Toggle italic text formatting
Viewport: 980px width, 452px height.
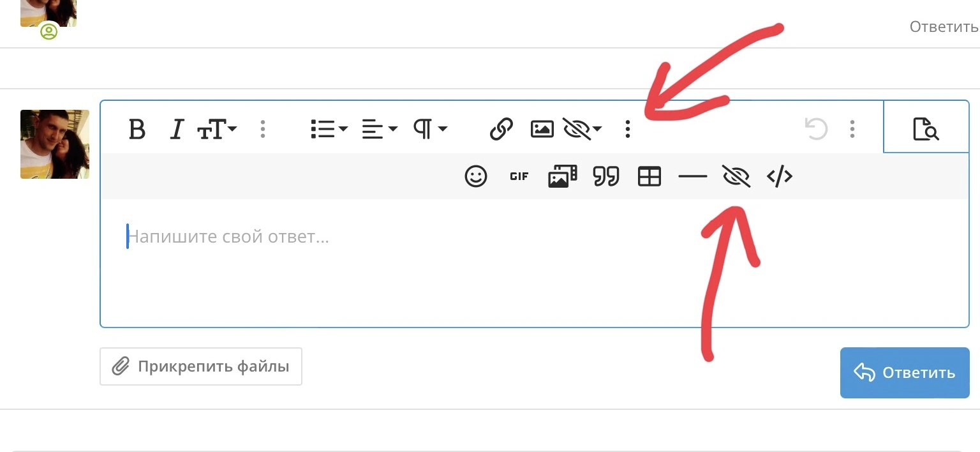click(177, 130)
